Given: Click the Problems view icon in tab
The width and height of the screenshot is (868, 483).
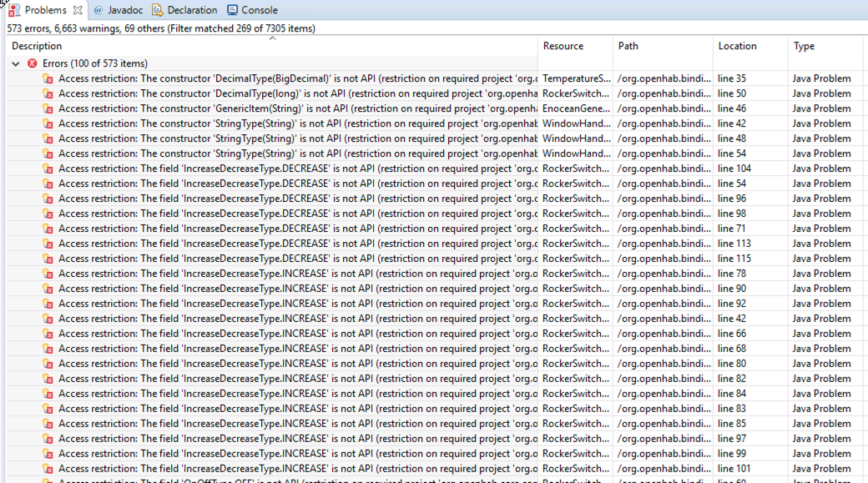Looking at the screenshot, I should click(14, 10).
